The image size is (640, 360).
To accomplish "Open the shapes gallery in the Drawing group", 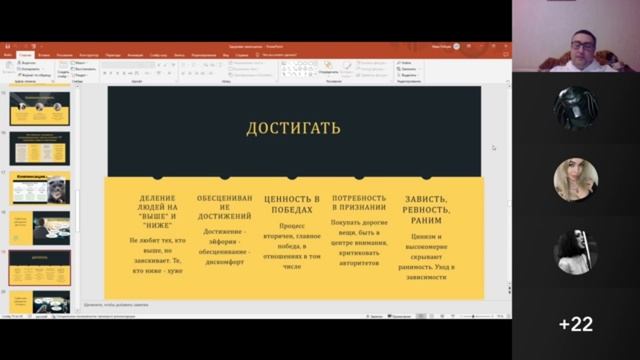I will point(300,69).
